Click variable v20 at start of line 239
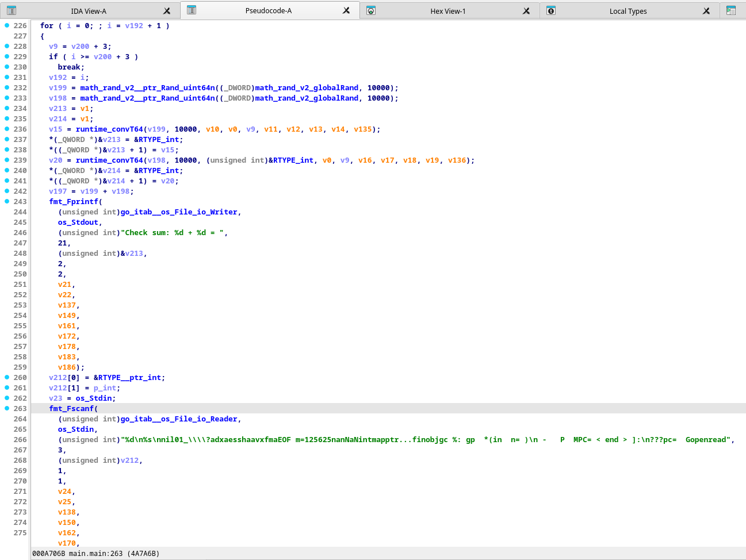 pos(56,160)
